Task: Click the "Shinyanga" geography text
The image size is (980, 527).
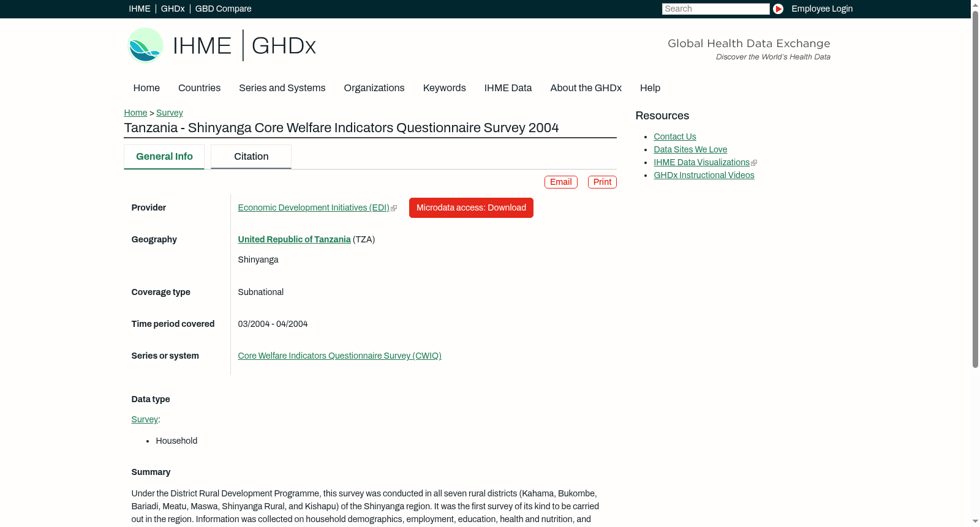Action: (x=258, y=260)
